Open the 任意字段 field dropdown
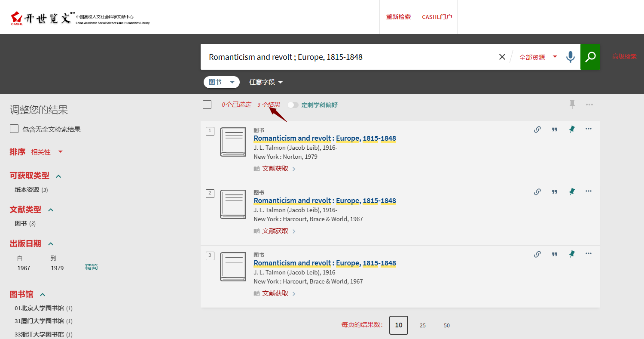 click(266, 82)
